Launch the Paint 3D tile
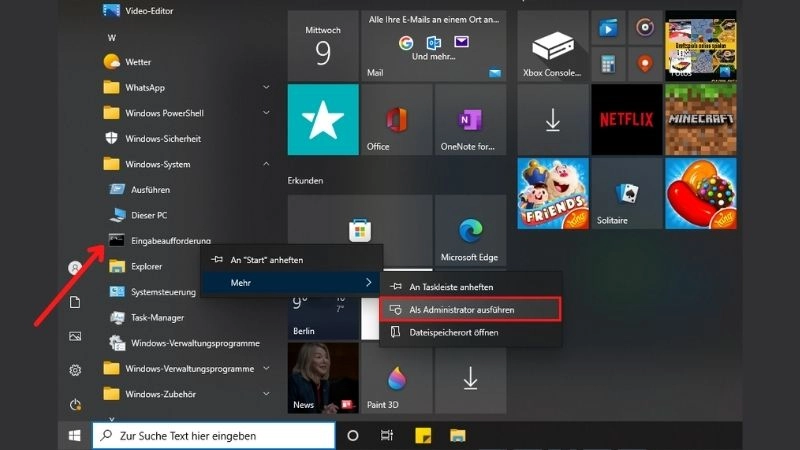800x450 pixels. (396, 378)
